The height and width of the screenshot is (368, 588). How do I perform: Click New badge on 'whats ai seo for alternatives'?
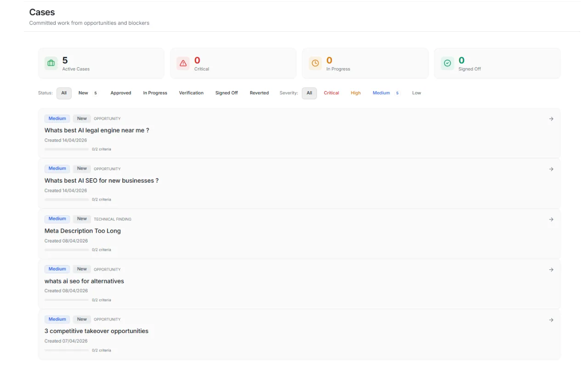point(82,269)
